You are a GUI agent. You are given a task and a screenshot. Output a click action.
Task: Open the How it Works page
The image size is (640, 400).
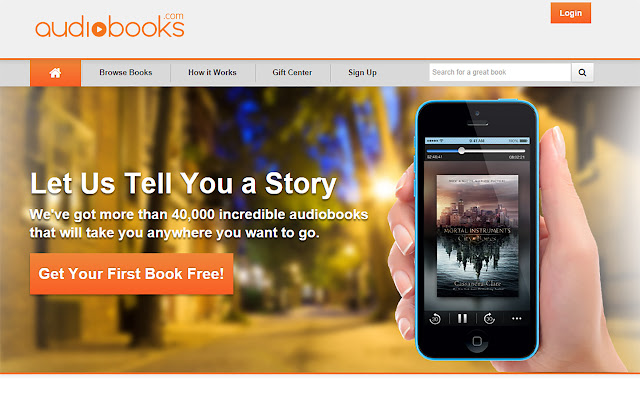[212, 72]
